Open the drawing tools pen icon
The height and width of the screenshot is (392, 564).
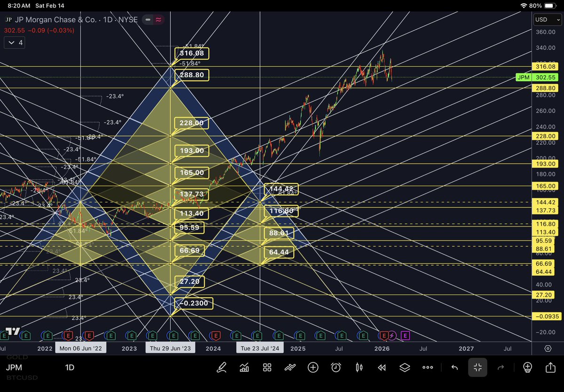(221, 367)
